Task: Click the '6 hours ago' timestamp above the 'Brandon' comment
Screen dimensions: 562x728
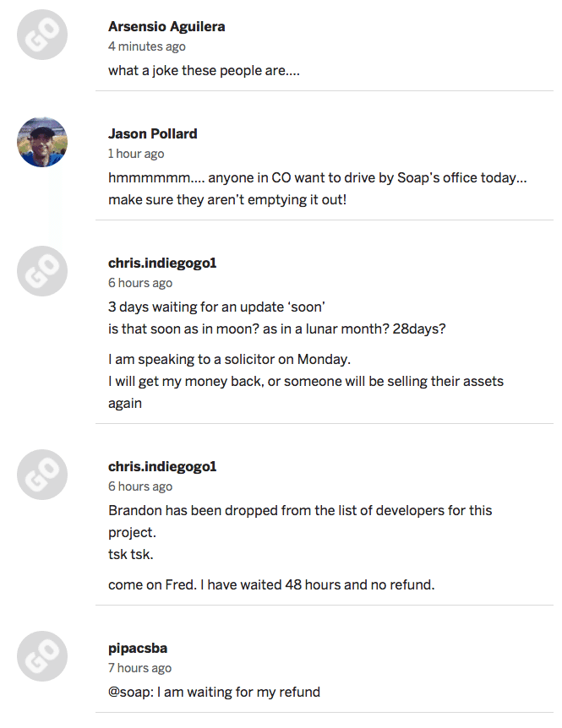Action: tap(140, 486)
